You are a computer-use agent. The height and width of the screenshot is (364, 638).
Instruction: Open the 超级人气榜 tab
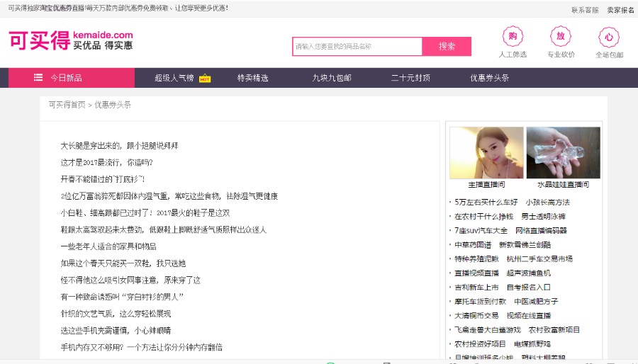point(174,78)
